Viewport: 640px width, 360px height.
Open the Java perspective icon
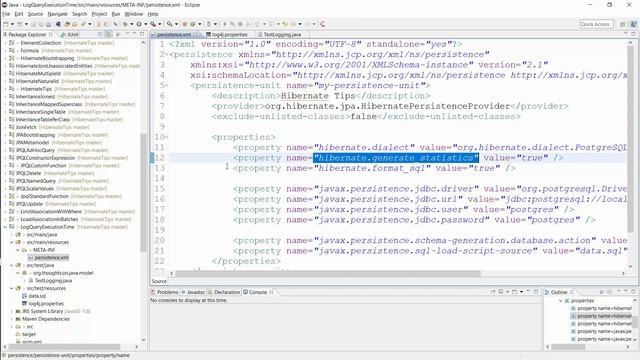pyautogui.click(x=633, y=24)
